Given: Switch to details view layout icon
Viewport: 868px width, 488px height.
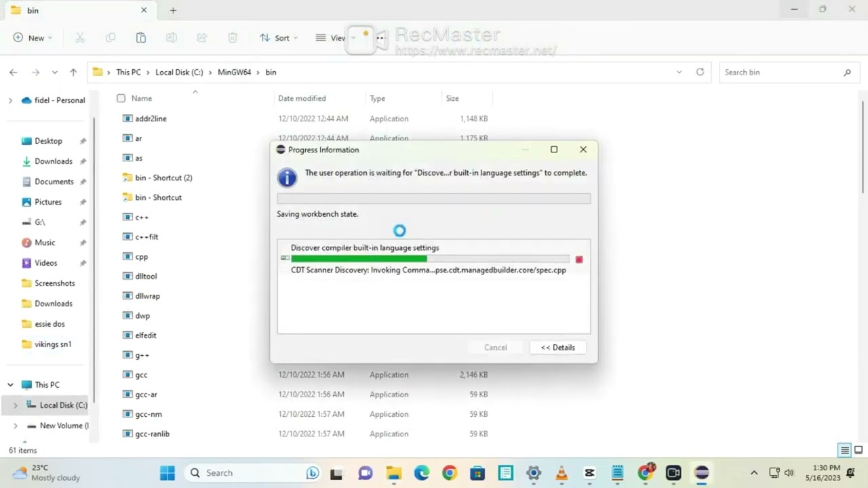Looking at the screenshot, I should (845, 450).
